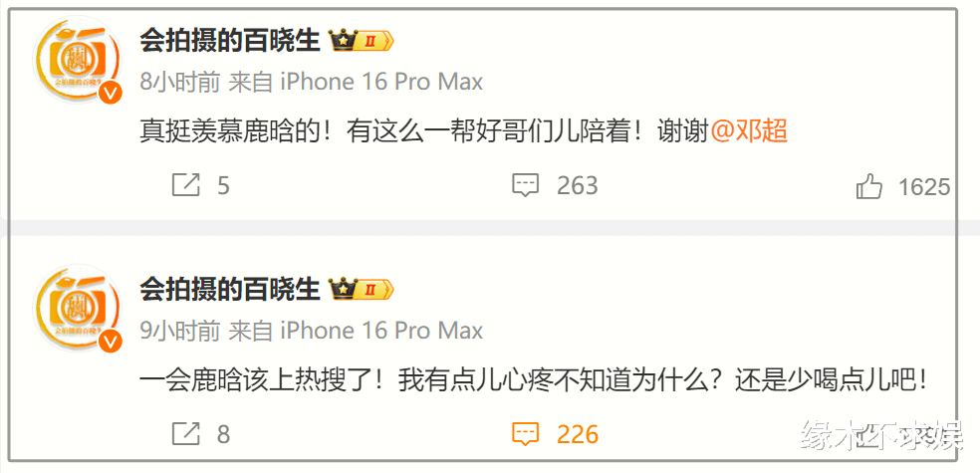Open the second post's profile avatar

(77, 306)
